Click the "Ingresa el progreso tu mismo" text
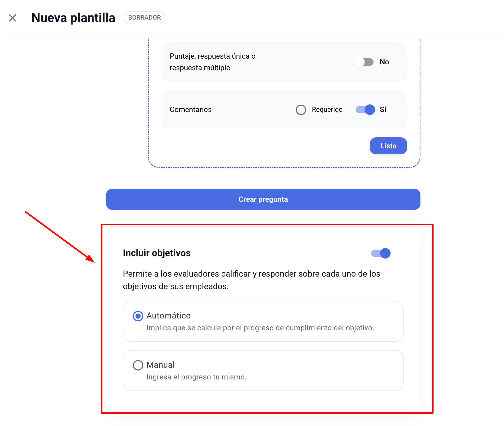Screen dimensions: 504x426 pos(196,377)
